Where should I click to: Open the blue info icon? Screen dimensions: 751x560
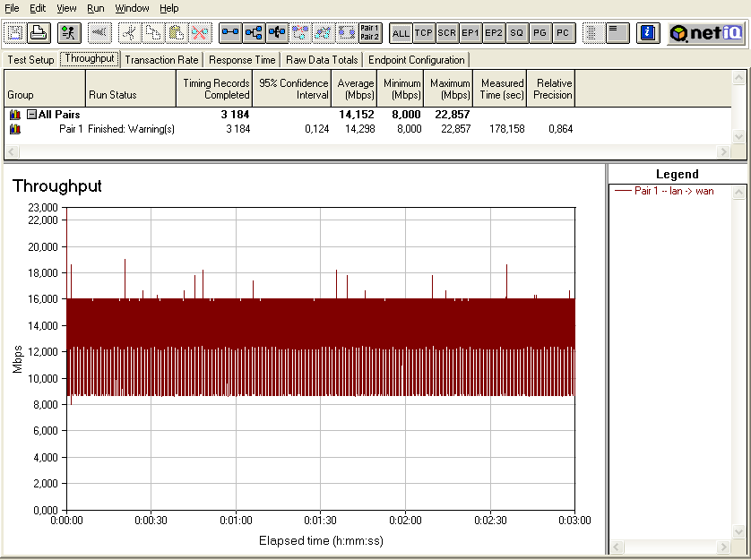647,33
